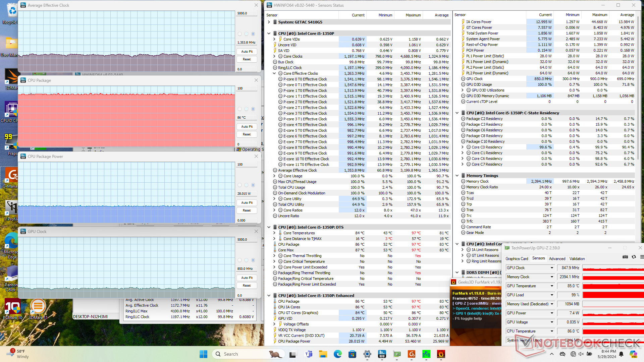Viewport: 644px width, 362px height.
Task: Click the 5000.0 max field in GPU Clock graph
Action: point(247,240)
